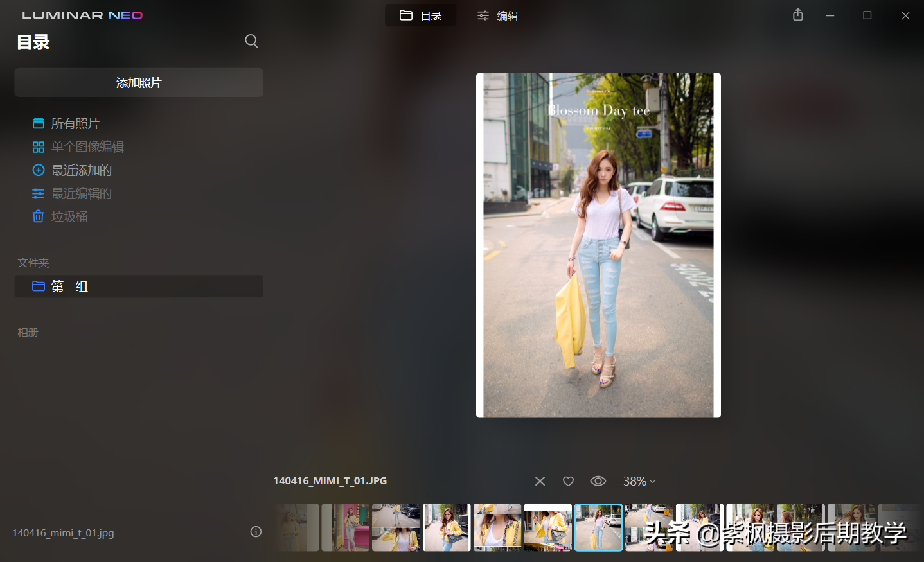Select the 第一组 folder
924x562 pixels.
(x=139, y=286)
